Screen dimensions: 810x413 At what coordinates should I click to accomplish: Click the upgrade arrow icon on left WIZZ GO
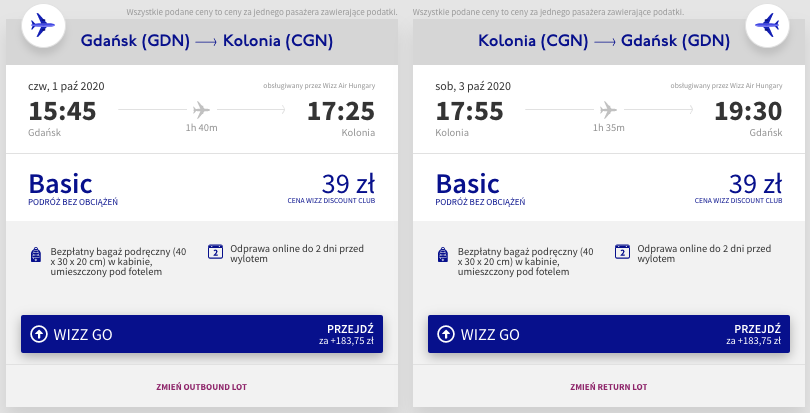point(39,334)
